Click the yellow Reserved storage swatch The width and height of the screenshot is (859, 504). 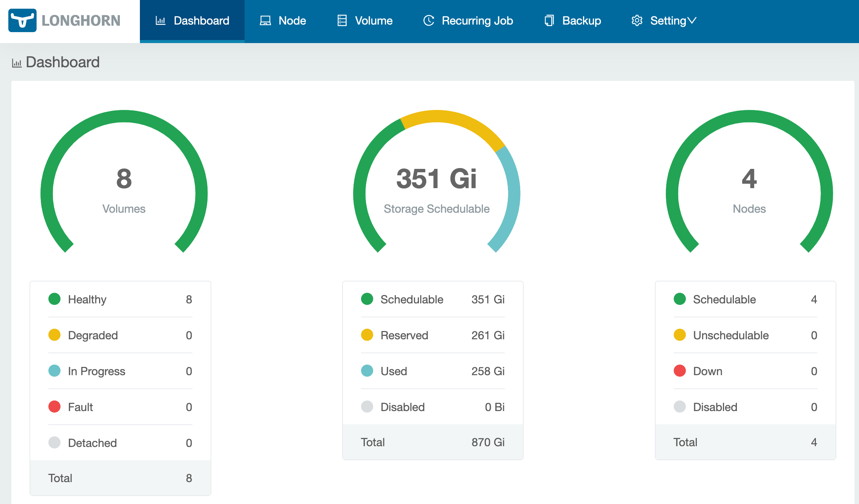tap(367, 335)
